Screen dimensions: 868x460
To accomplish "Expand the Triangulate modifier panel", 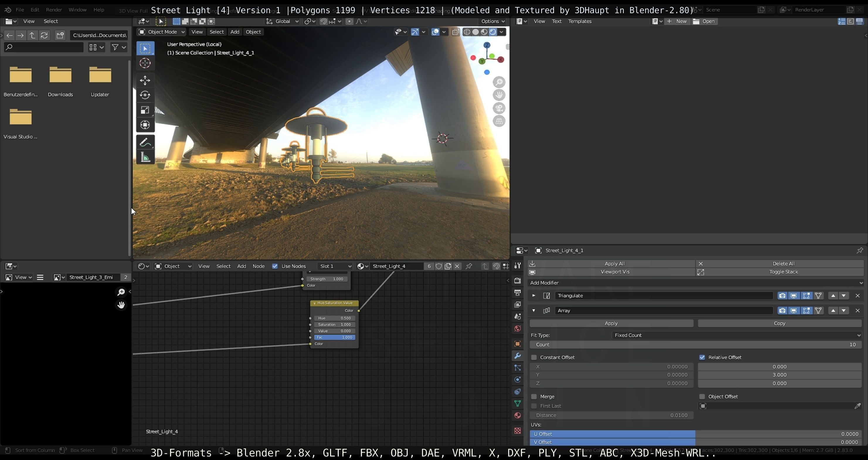I will 534,296.
